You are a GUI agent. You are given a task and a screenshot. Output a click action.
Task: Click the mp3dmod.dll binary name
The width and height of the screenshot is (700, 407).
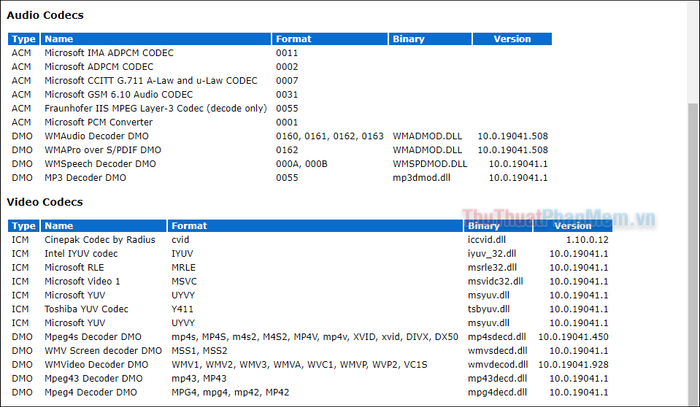click(x=421, y=178)
